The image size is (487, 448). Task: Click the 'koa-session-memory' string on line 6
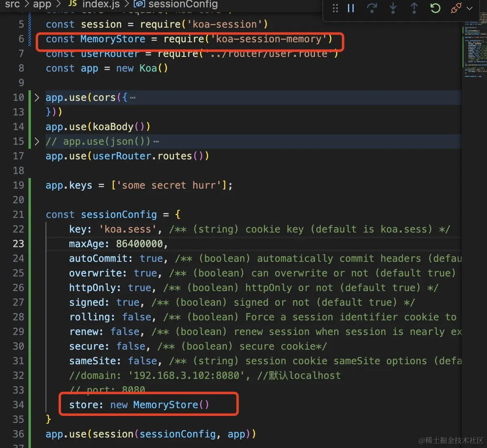[269, 39]
